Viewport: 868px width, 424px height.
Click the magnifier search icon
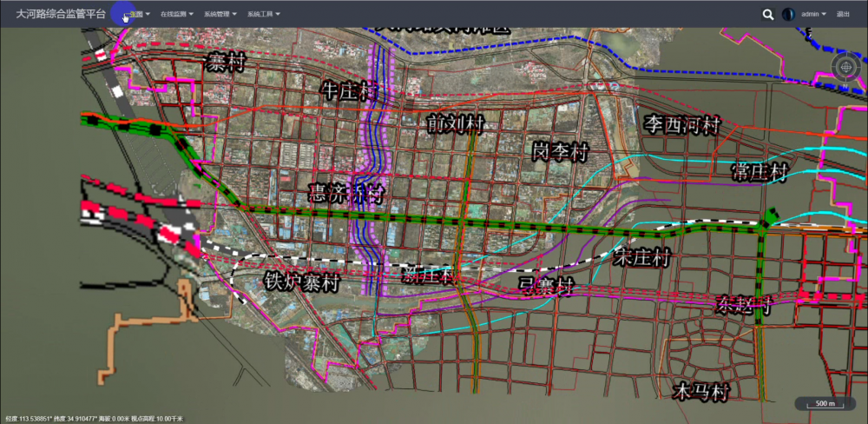tap(767, 14)
